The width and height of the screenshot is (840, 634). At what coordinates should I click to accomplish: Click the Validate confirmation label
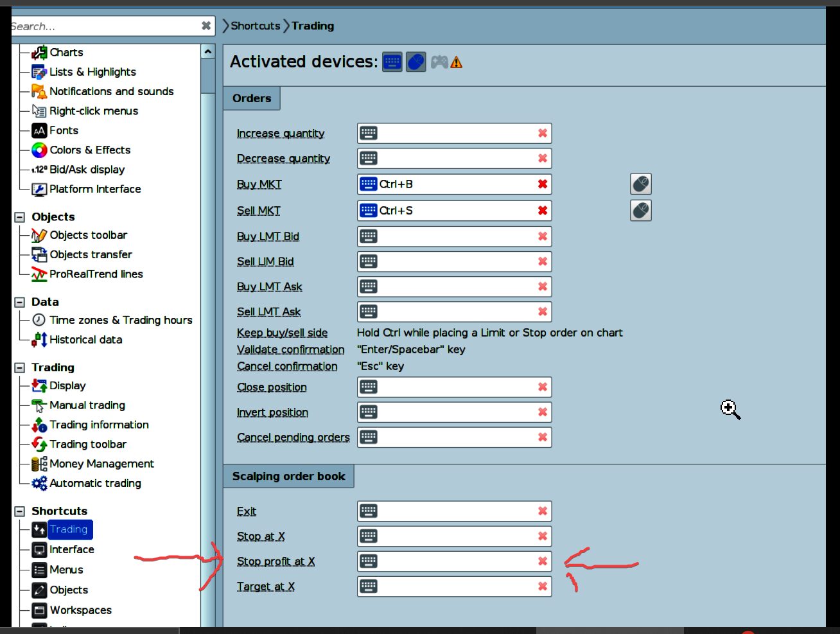(291, 349)
